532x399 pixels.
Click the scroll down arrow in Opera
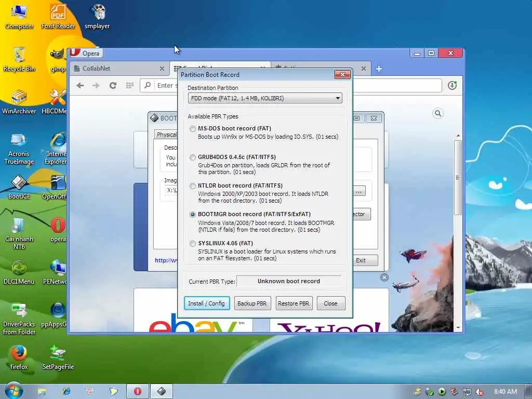pos(458,328)
